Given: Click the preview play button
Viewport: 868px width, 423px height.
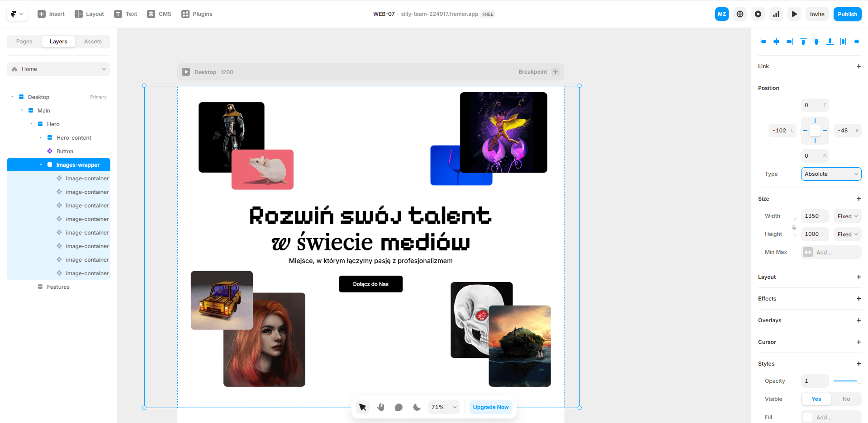Looking at the screenshot, I should pyautogui.click(x=794, y=14).
